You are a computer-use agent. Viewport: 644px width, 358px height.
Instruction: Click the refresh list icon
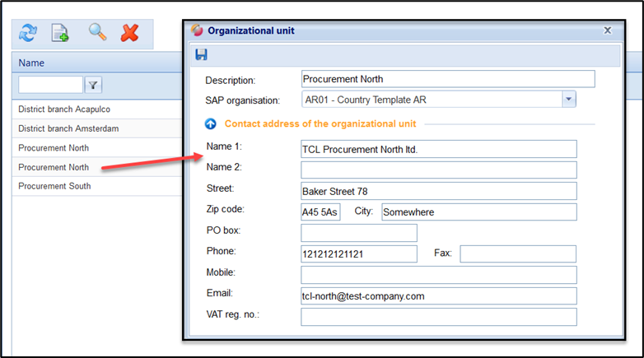click(x=28, y=32)
